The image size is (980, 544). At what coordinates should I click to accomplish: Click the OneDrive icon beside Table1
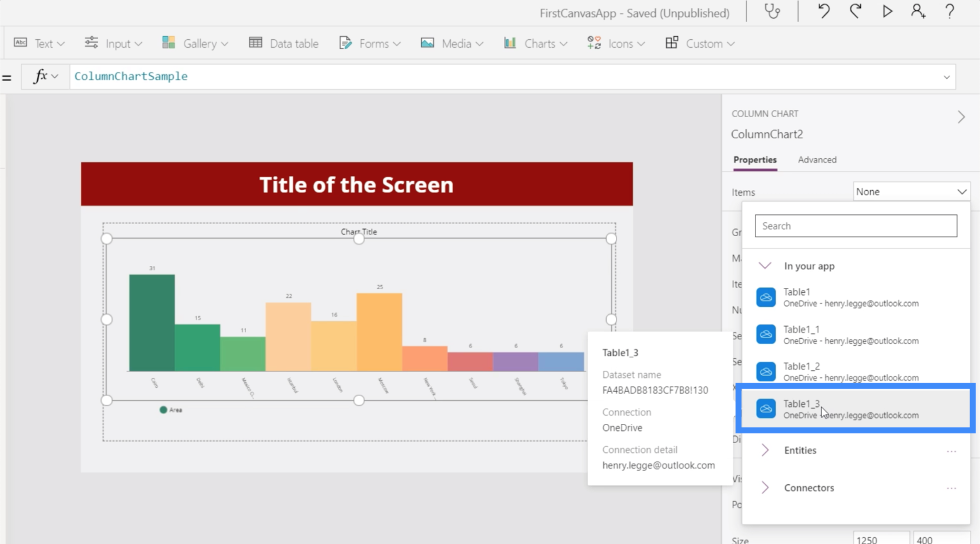click(x=766, y=297)
